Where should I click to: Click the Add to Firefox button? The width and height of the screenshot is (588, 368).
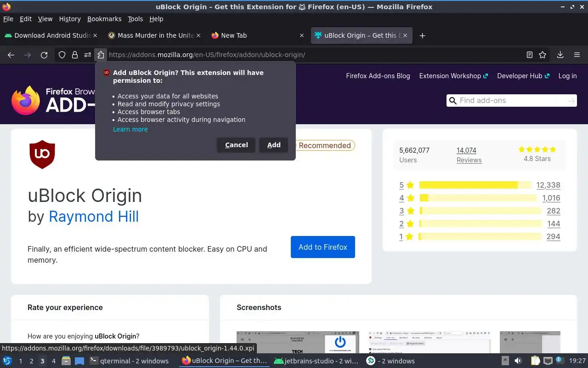tap(323, 247)
